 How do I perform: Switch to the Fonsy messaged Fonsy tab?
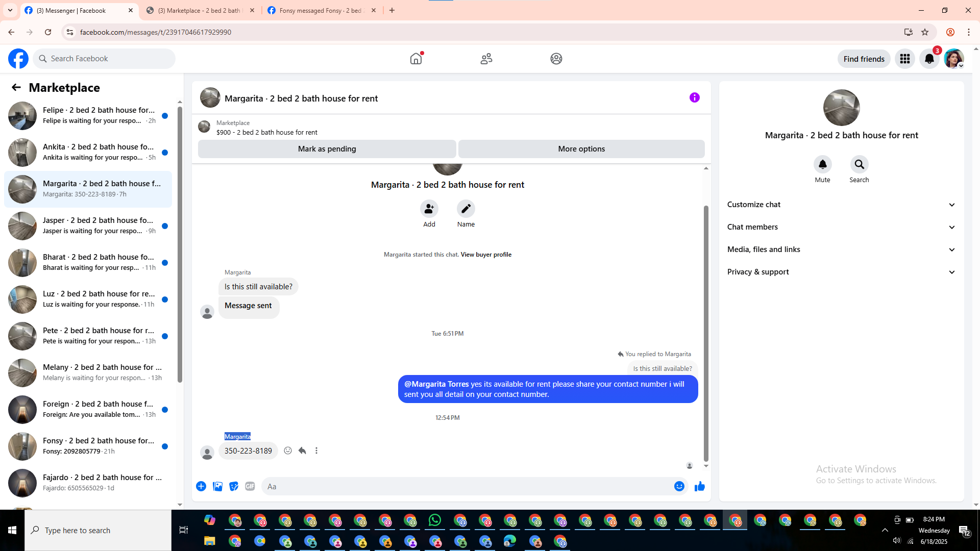[322, 10]
